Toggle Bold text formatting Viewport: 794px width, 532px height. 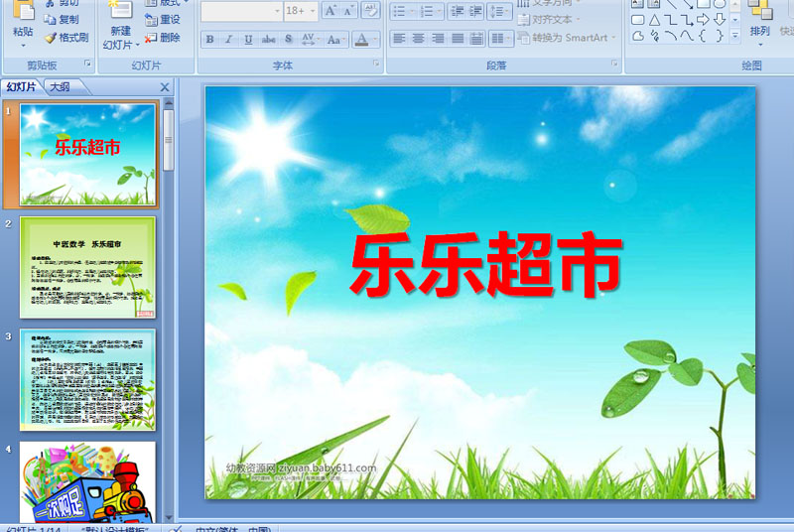click(x=209, y=39)
